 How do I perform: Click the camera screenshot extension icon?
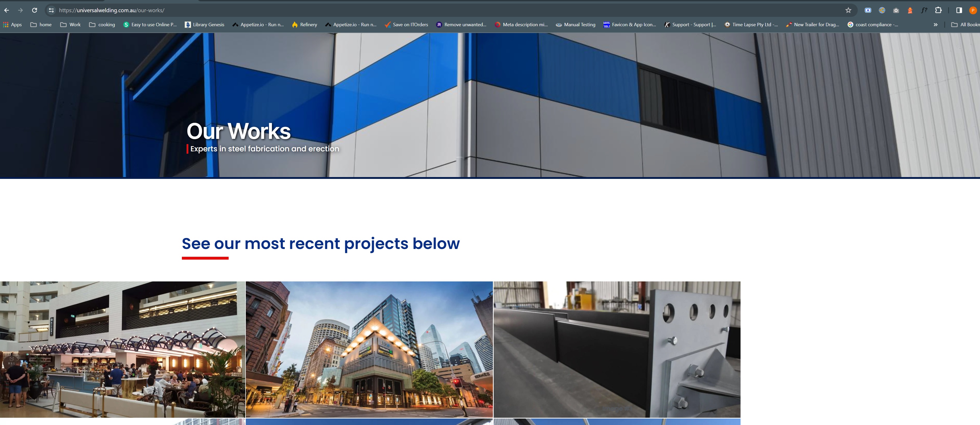pos(896,10)
